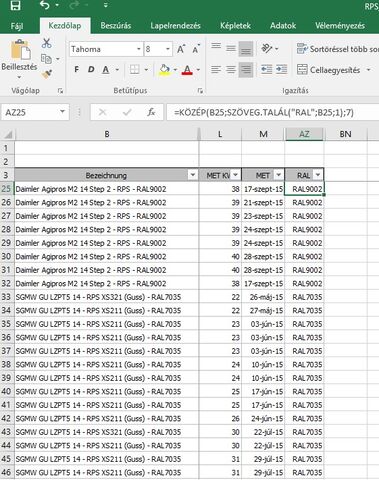
Task: Open the Tahoma font name dropdown
Action: point(139,49)
